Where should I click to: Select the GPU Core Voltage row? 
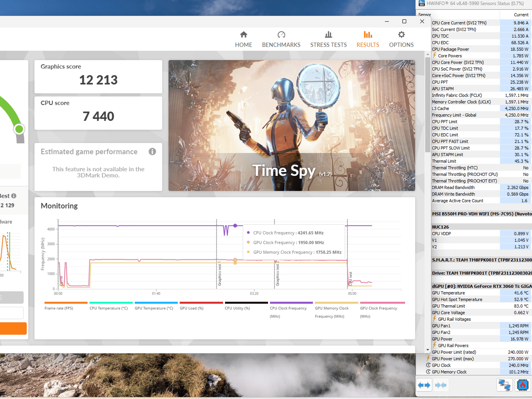tap(481, 312)
